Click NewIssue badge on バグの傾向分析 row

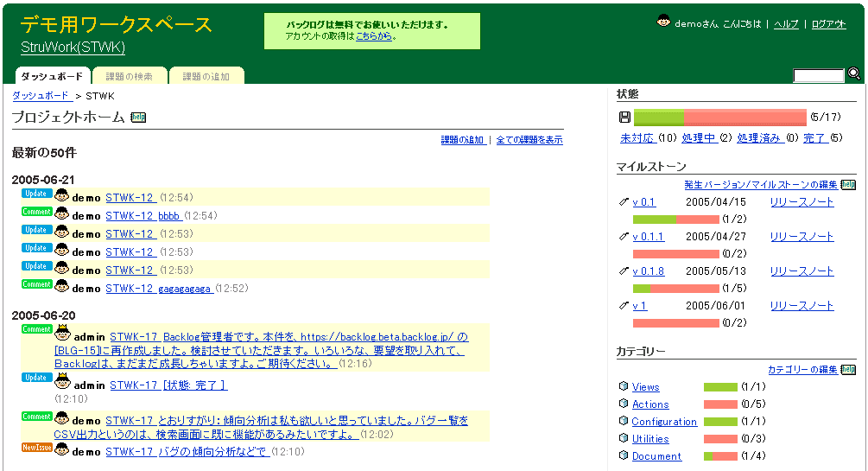tap(37, 447)
